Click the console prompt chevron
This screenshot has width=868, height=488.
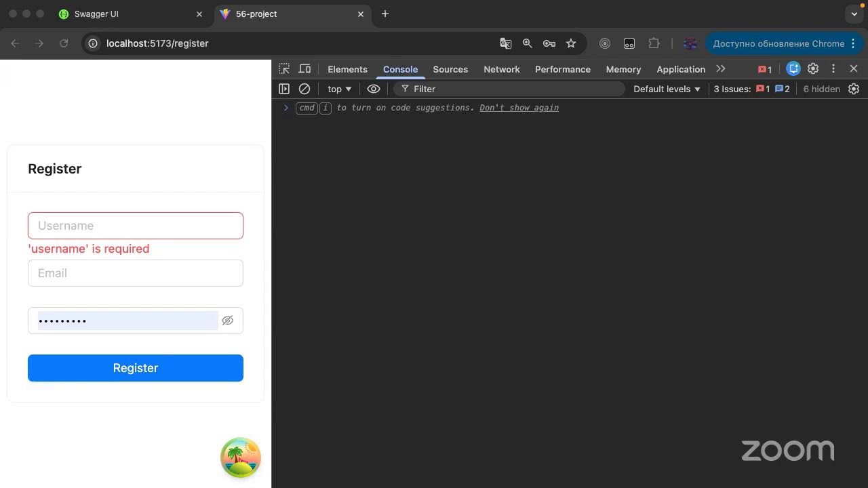tap(286, 108)
